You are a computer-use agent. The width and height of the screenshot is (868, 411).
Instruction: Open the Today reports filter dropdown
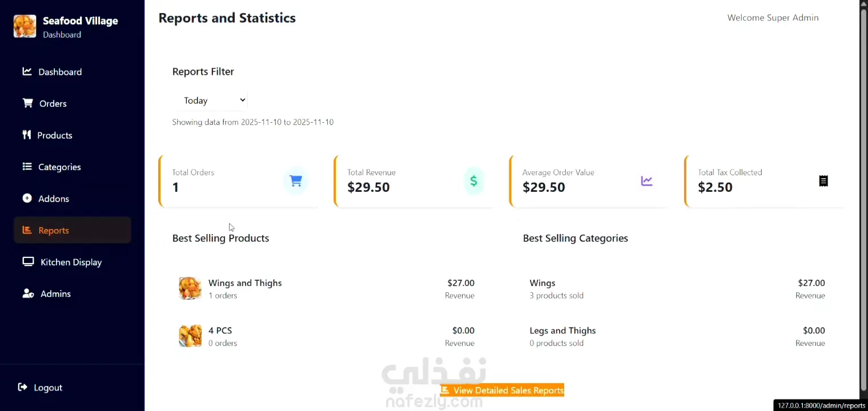pyautogui.click(x=214, y=100)
